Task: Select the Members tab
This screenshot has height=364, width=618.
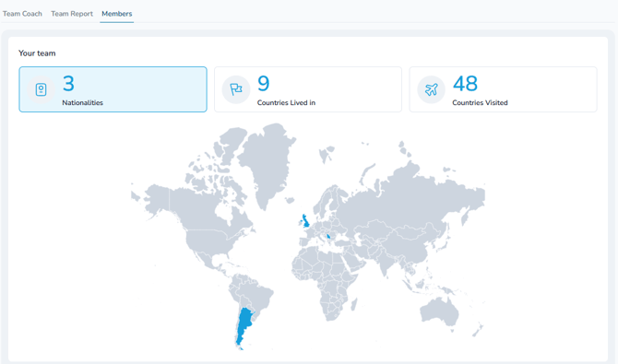Action: click(116, 14)
